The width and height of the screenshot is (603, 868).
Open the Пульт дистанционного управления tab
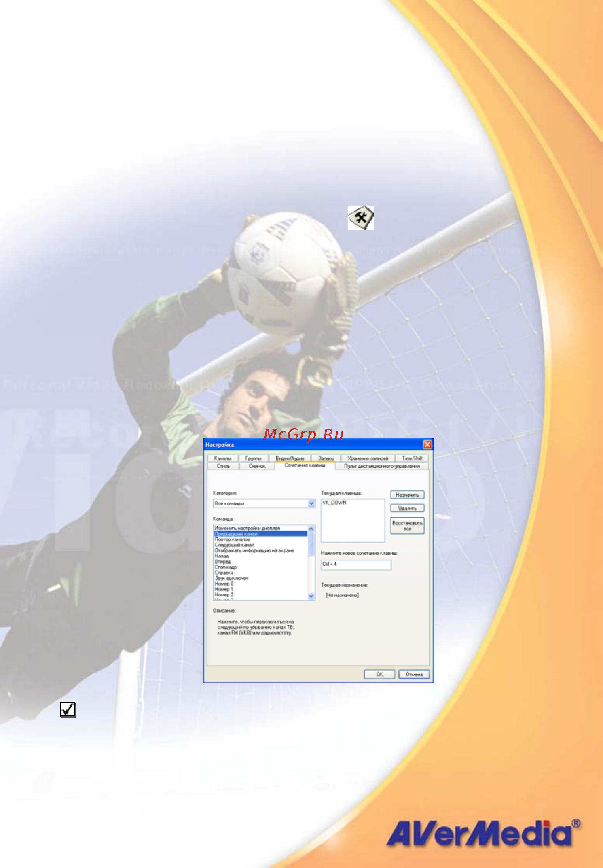coord(382,466)
